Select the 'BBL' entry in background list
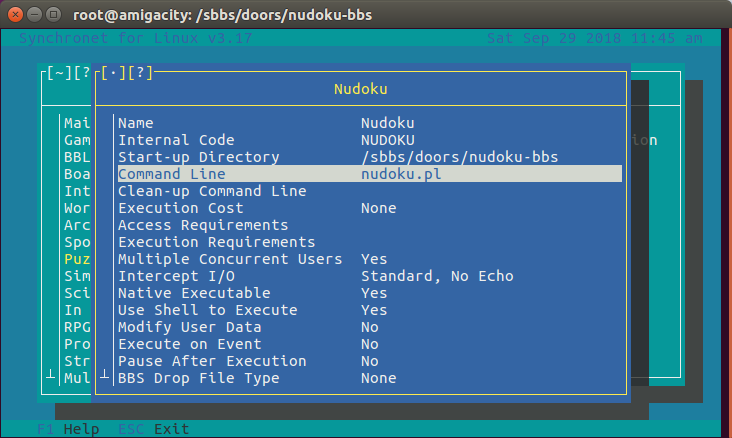 coord(77,157)
